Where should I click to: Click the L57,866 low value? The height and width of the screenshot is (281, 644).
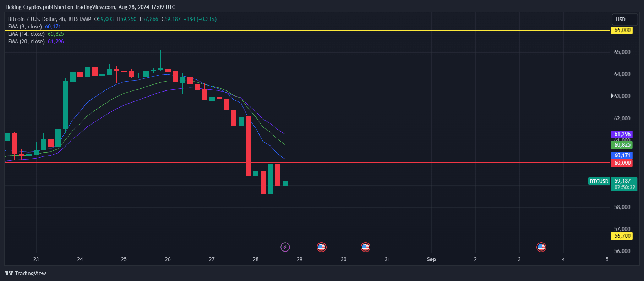click(x=149, y=19)
